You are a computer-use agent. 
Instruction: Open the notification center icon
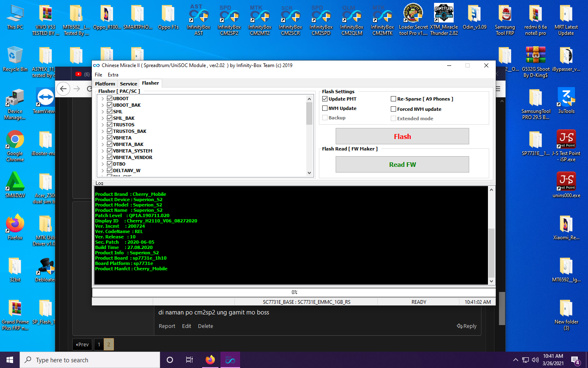[576, 360]
